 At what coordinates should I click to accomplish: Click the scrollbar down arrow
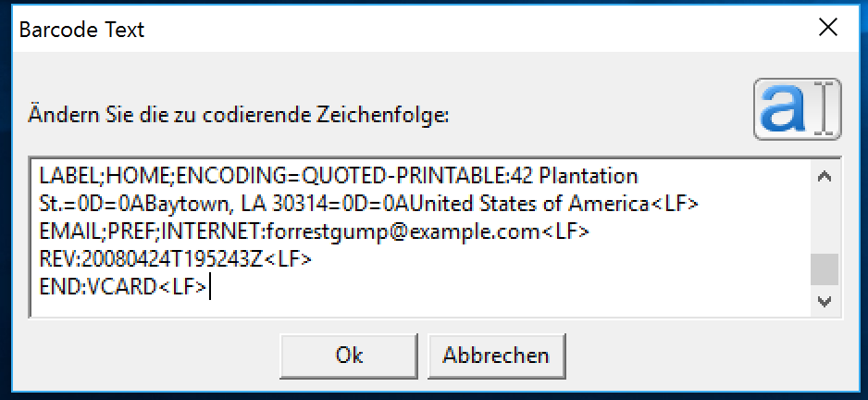(x=825, y=302)
